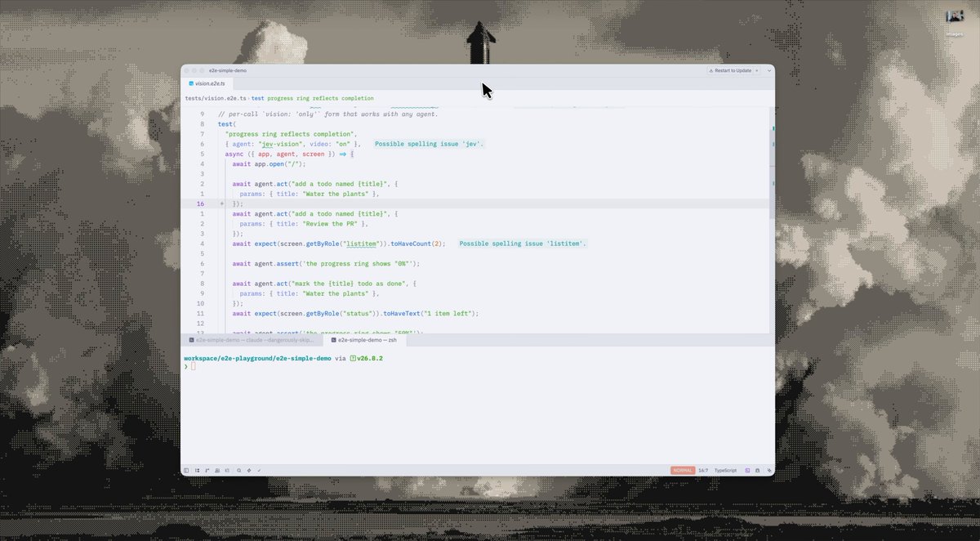Click the download icon in Restart to Update

click(711, 70)
